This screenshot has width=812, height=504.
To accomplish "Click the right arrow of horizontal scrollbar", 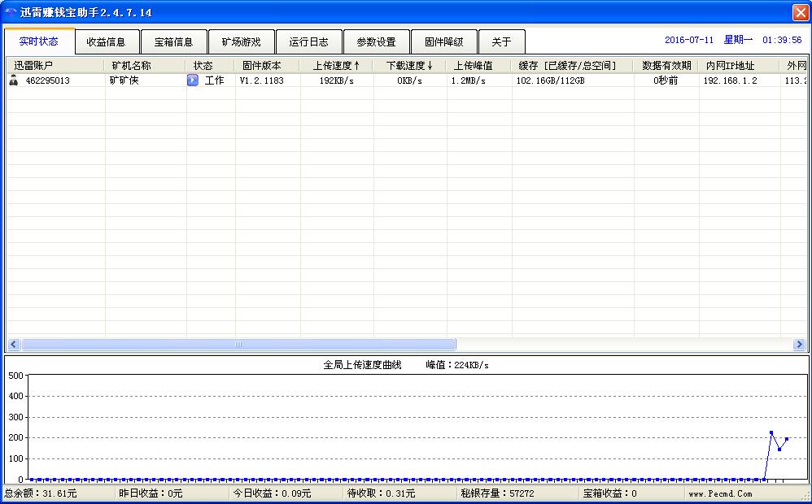I will [x=799, y=344].
